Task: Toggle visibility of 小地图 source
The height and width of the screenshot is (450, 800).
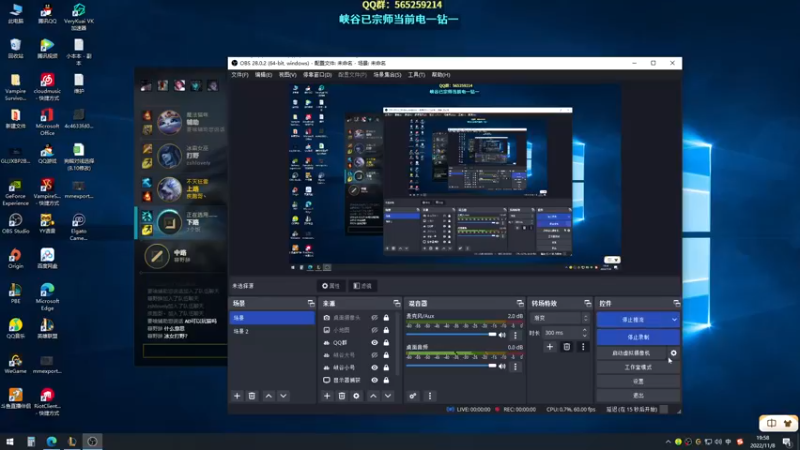Action: [x=374, y=330]
